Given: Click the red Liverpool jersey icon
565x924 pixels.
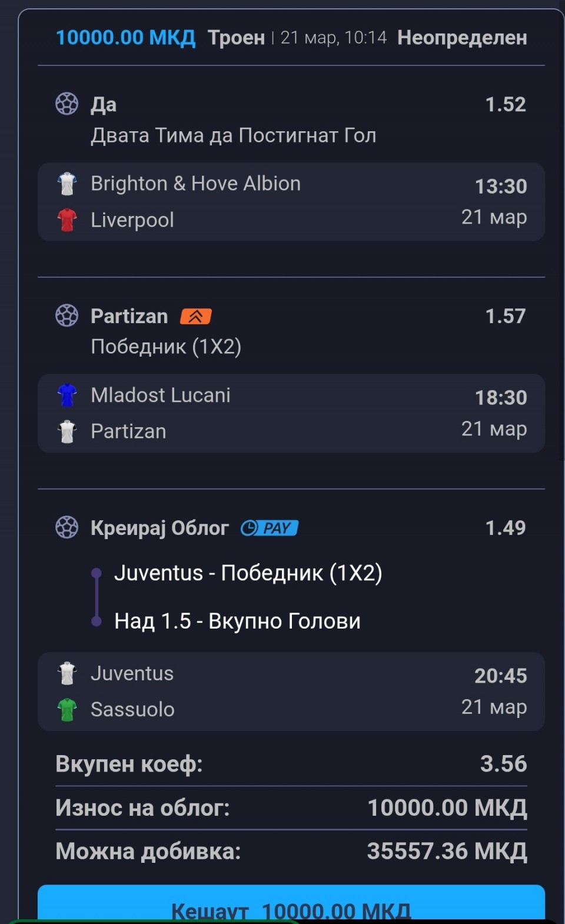Looking at the screenshot, I should (67, 220).
